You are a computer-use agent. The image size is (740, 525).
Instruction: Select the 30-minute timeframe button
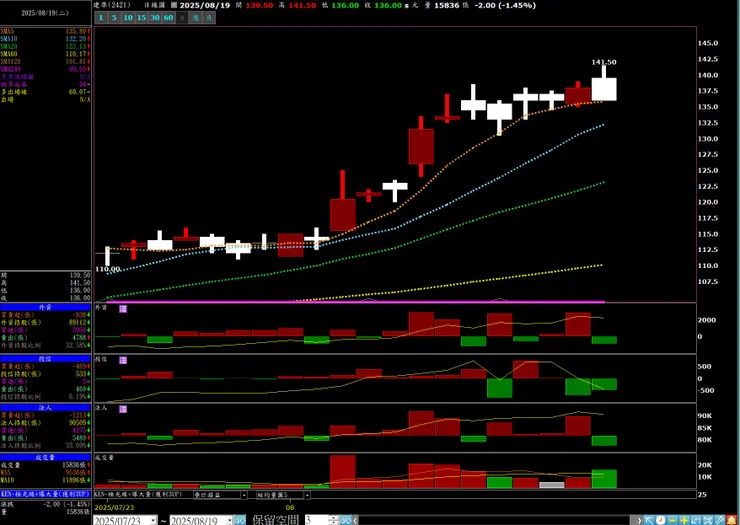pos(155,17)
